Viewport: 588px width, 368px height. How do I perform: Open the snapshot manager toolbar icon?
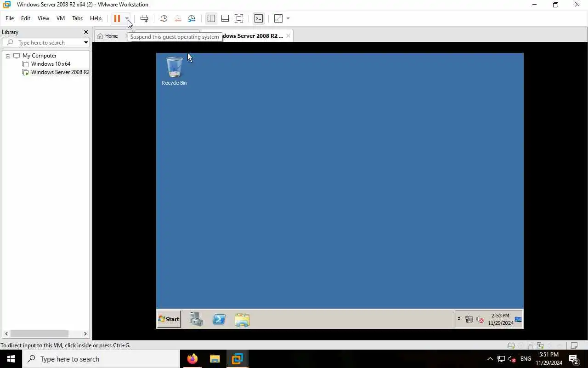point(192,18)
